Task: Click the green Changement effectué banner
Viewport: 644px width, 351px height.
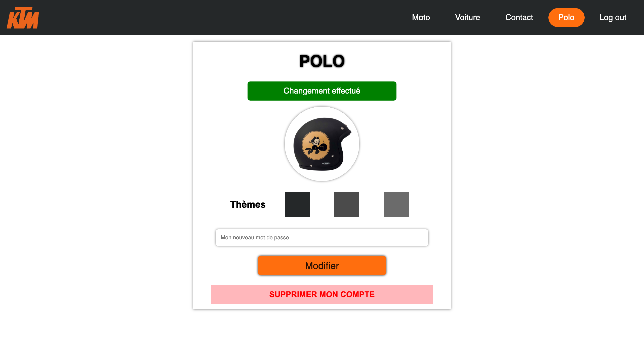Action: (322, 91)
